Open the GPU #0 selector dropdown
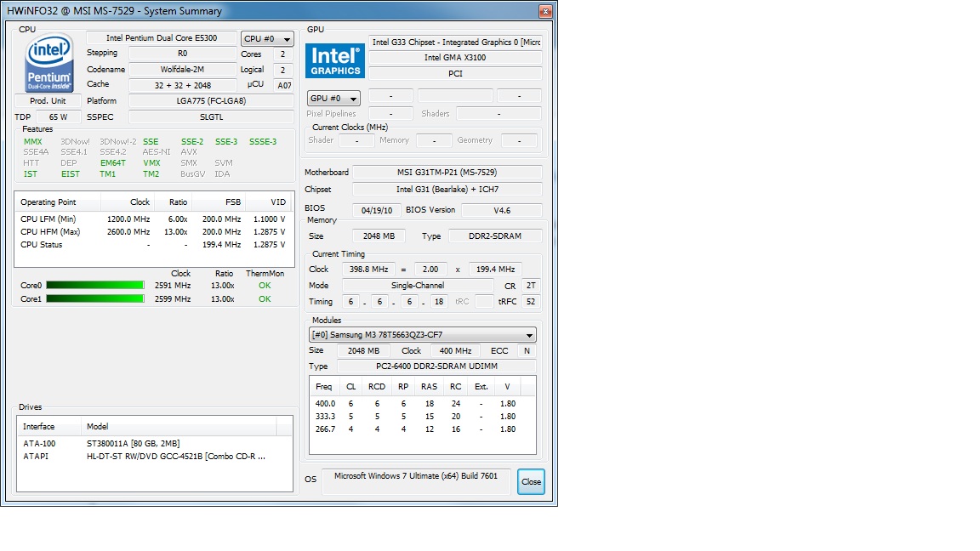 [334, 98]
